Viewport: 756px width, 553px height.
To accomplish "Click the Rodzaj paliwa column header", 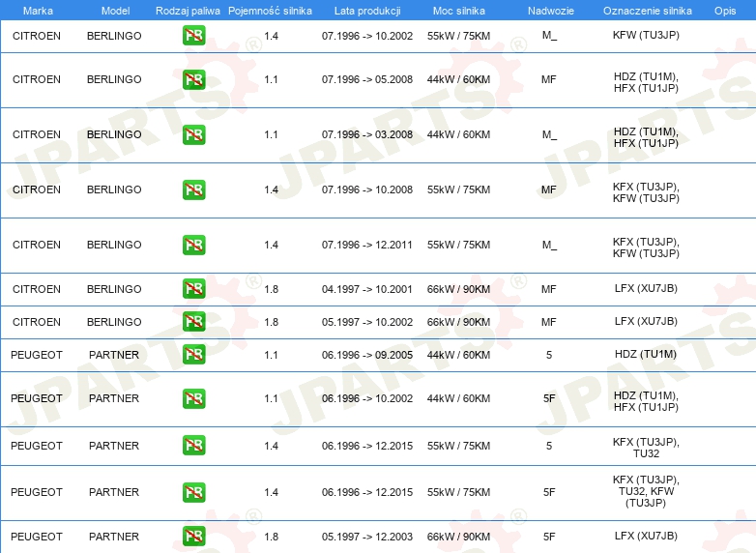I will (x=188, y=11).
